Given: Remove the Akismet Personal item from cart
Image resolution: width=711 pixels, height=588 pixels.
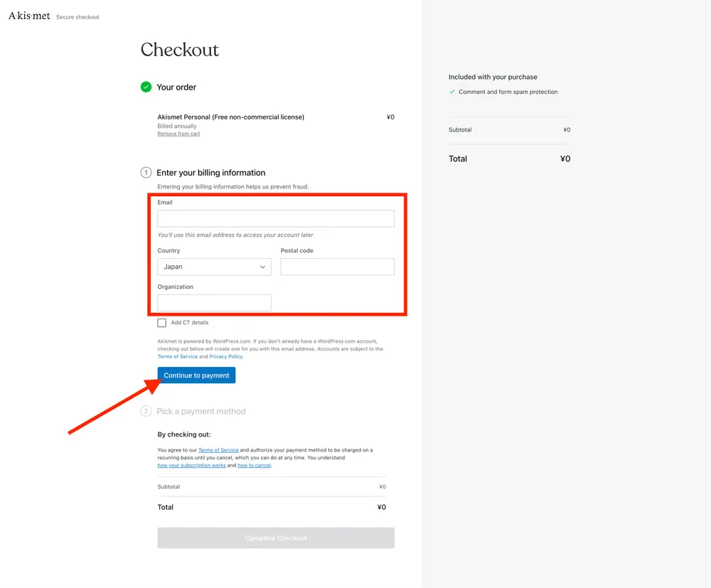Looking at the screenshot, I should coord(178,134).
